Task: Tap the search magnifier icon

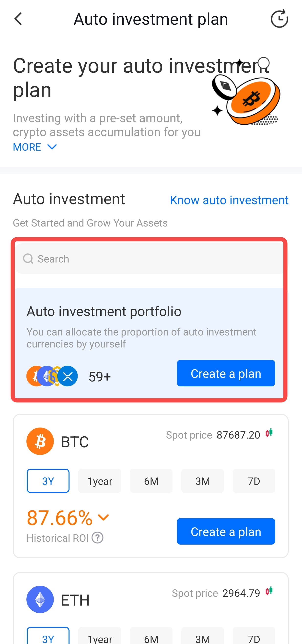Action: [28, 259]
